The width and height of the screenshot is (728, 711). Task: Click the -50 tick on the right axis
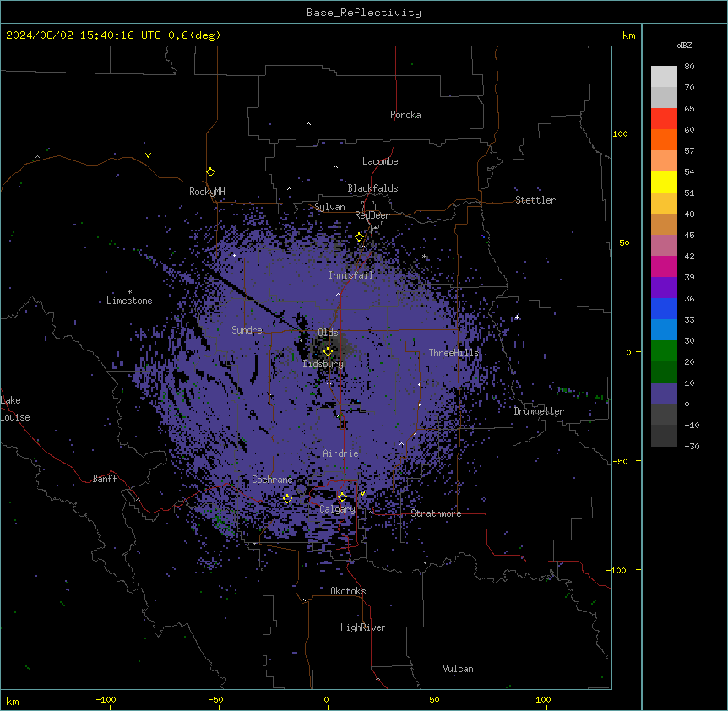pyautogui.click(x=620, y=461)
